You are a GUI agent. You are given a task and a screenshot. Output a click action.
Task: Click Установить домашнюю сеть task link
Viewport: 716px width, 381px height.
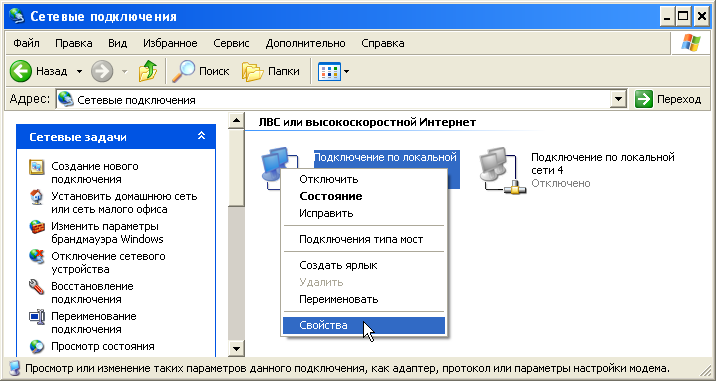point(124,203)
